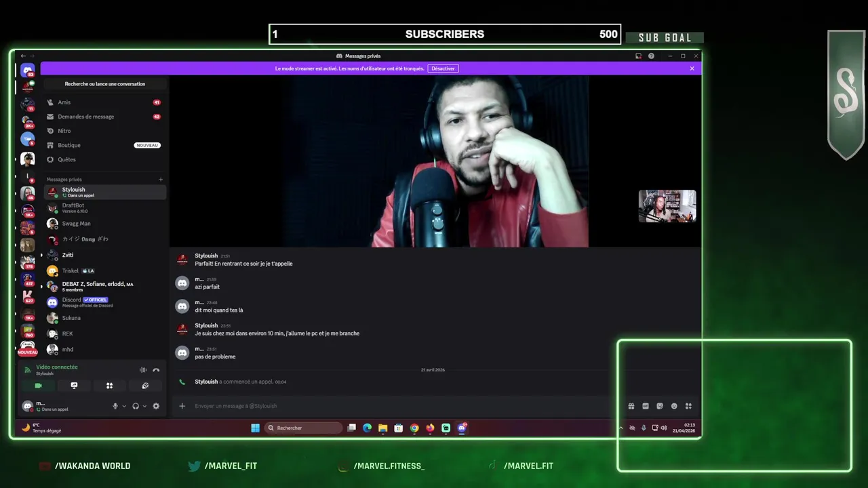Open Zviti conversation
This screenshot has width=868, height=488.
point(105,255)
